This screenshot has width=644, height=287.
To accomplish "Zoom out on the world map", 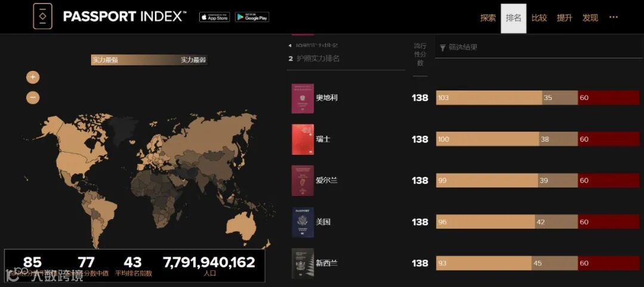I will coord(33,98).
